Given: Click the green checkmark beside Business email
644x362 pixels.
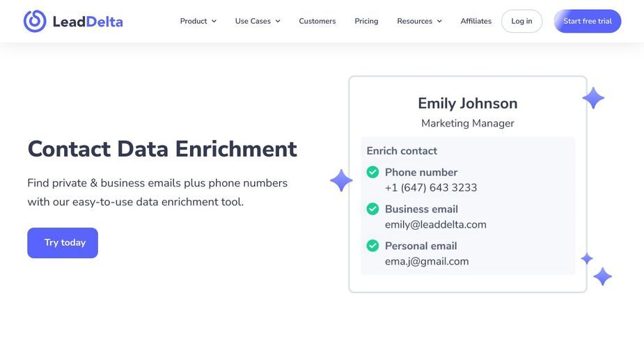Looking at the screenshot, I should 372,209.
